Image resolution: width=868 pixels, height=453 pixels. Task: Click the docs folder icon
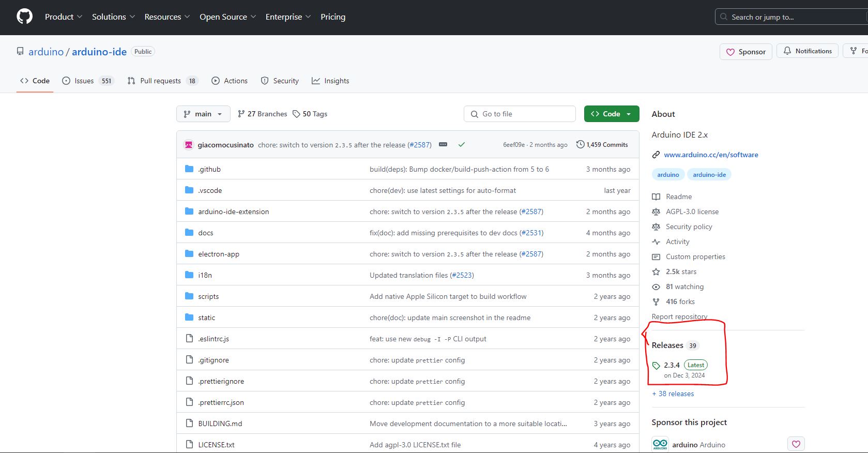189,233
